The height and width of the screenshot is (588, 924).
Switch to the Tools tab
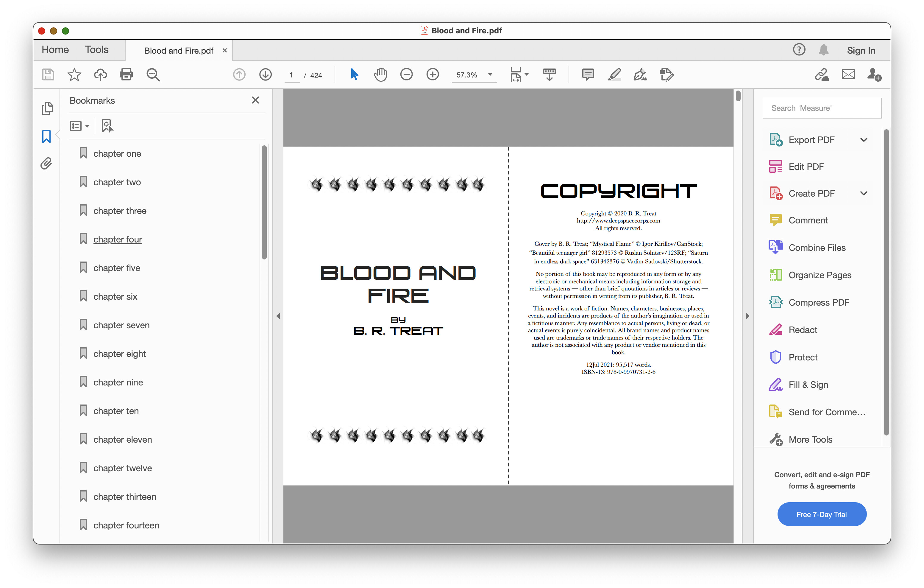pyautogui.click(x=97, y=50)
